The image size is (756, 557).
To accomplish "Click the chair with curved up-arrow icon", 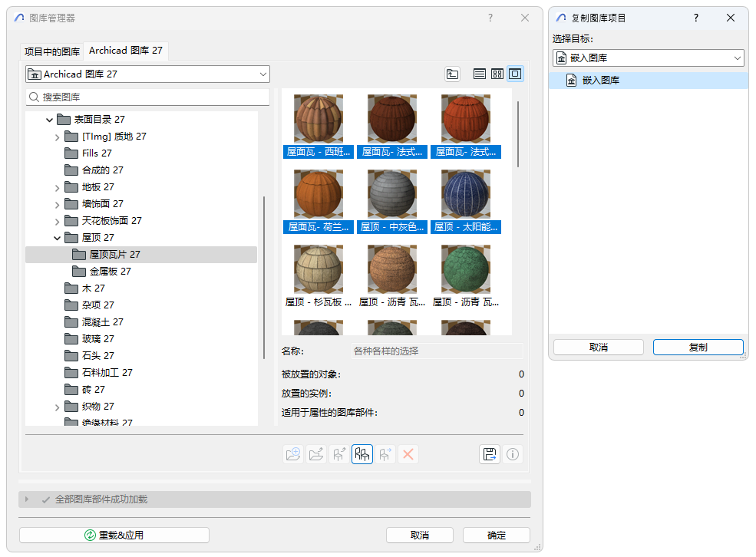I will [x=339, y=454].
